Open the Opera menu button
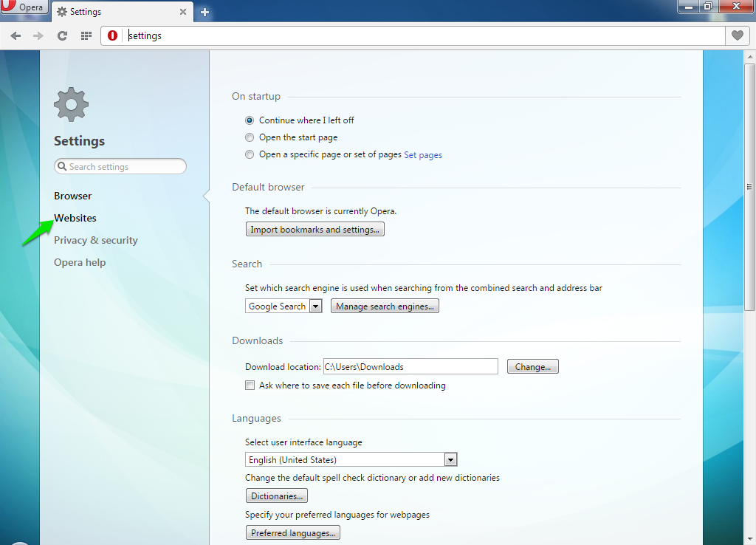This screenshot has height=545, width=756. tap(24, 7)
